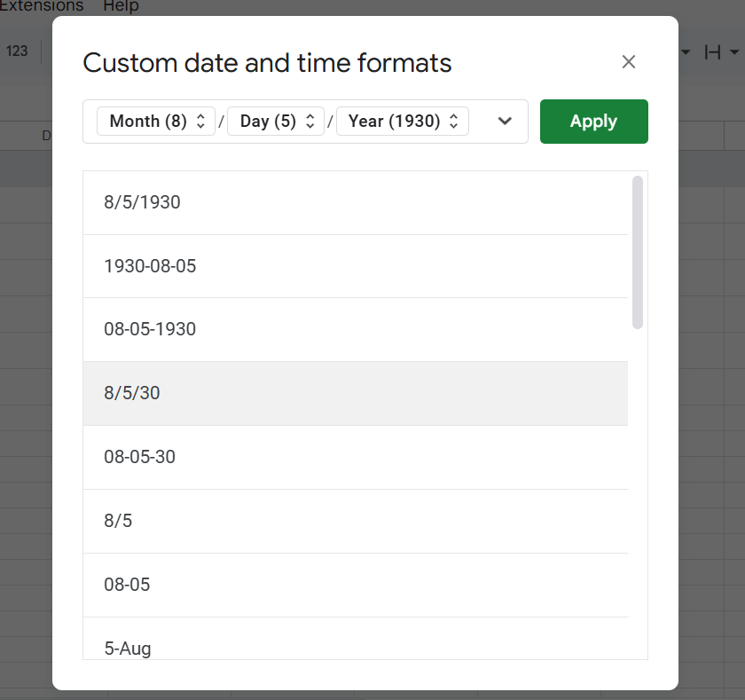Open the Month (8) format token options

(x=156, y=122)
